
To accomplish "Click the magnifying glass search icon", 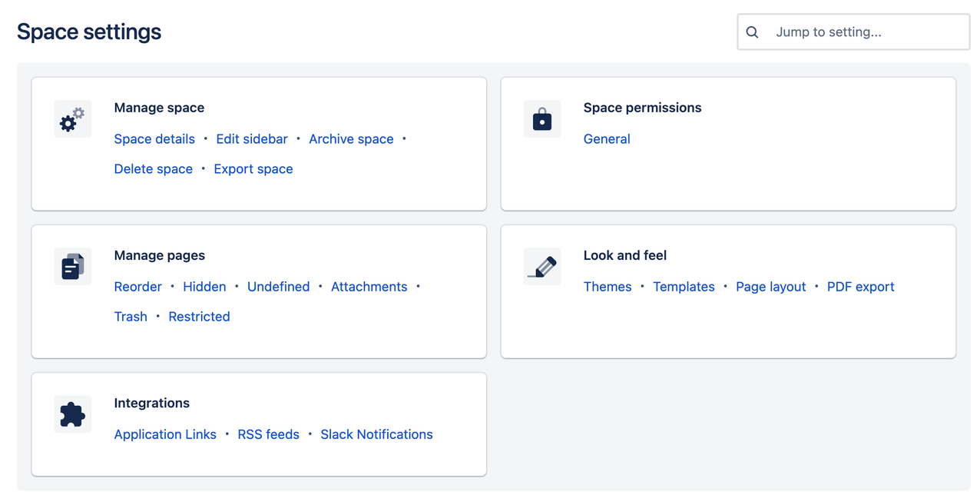I will pos(752,32).
